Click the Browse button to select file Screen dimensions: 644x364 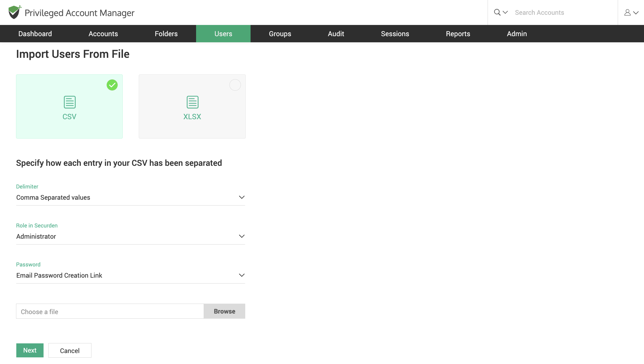click(225, 311)
